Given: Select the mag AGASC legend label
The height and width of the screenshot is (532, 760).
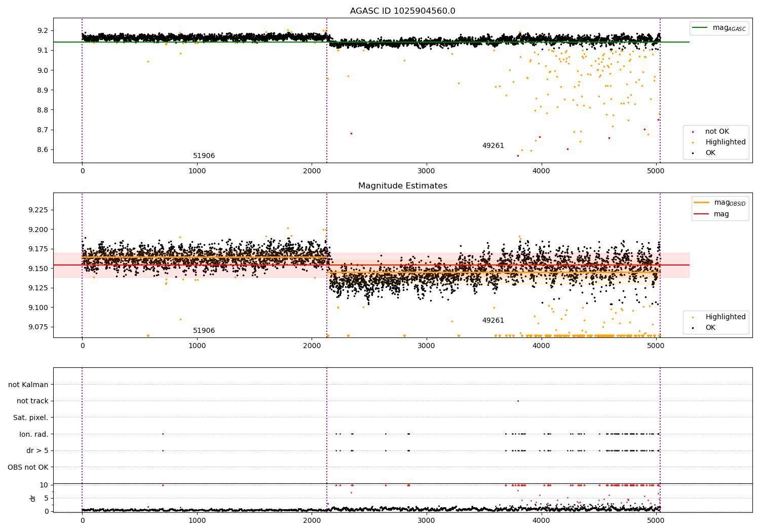Looking at the screenshot, I should [729, 28].
